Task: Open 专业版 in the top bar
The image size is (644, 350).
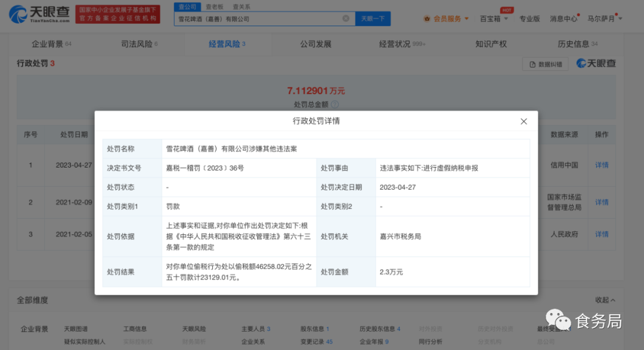Action: coord(530,18)
